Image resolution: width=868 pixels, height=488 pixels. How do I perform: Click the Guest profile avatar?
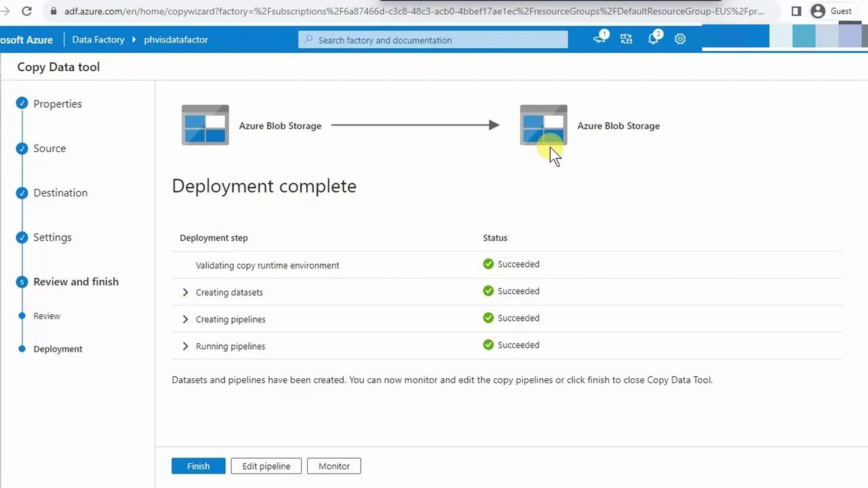[x=818, y=11]
